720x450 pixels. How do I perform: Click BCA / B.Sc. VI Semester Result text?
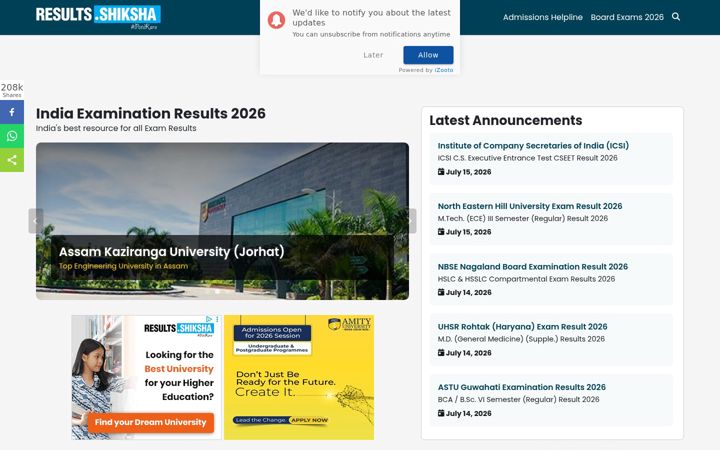coord(518,399)
